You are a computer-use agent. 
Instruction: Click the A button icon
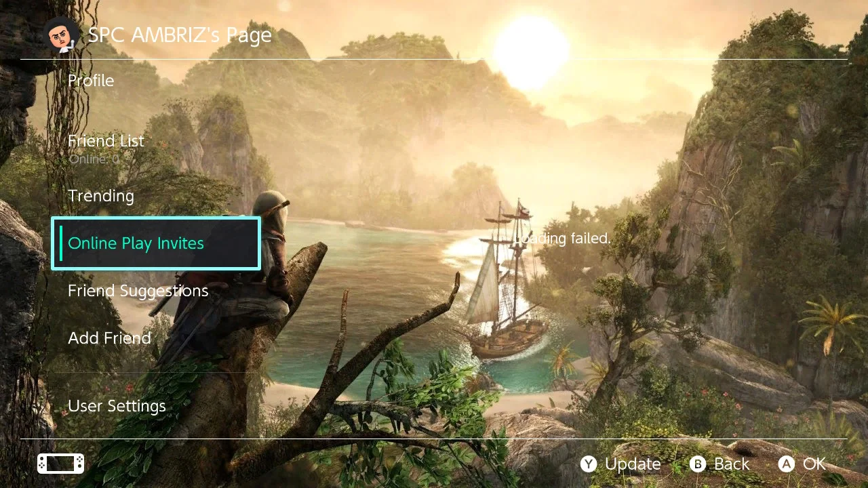(787, 464)
